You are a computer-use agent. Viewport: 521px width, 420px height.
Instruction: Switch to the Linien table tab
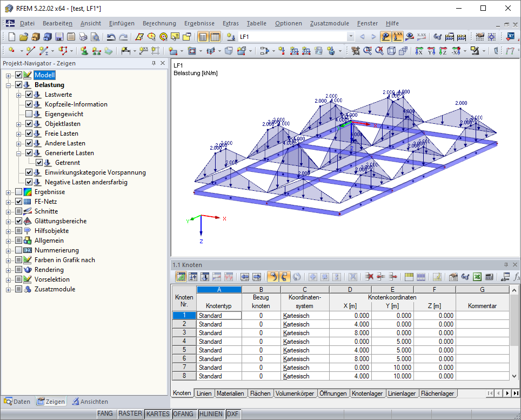click(204, 394)
